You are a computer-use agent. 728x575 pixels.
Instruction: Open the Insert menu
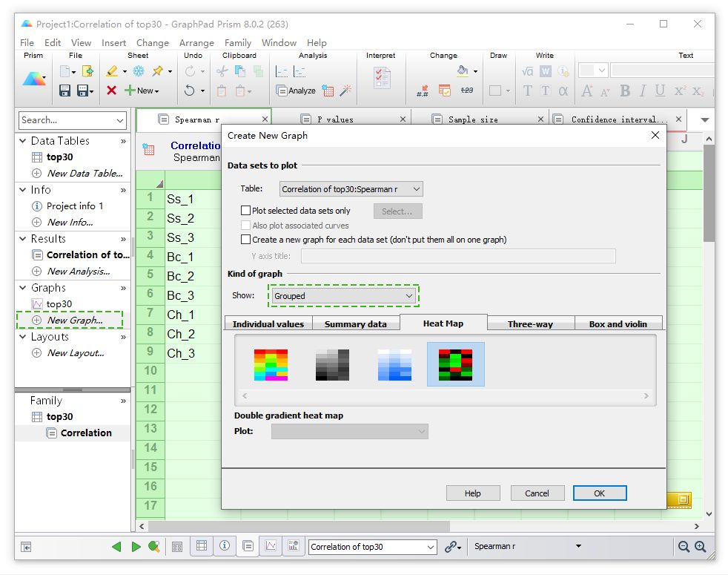[113, 43]
